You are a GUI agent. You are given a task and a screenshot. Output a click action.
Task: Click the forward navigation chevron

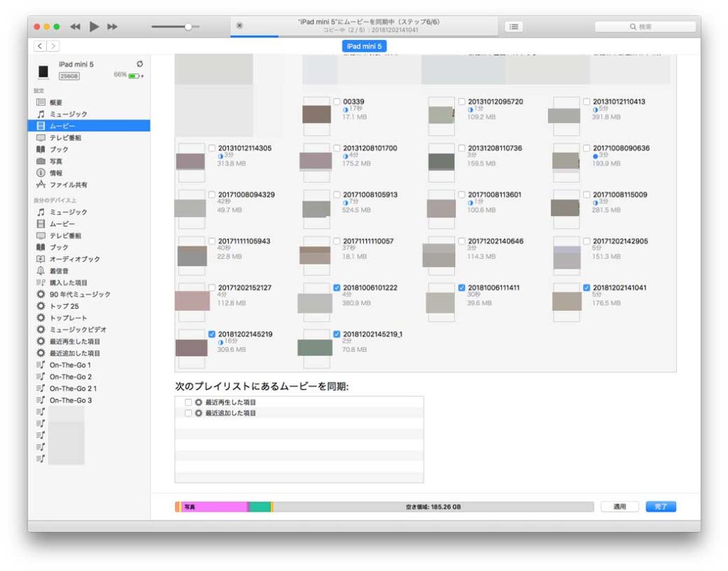coord(53,46)
